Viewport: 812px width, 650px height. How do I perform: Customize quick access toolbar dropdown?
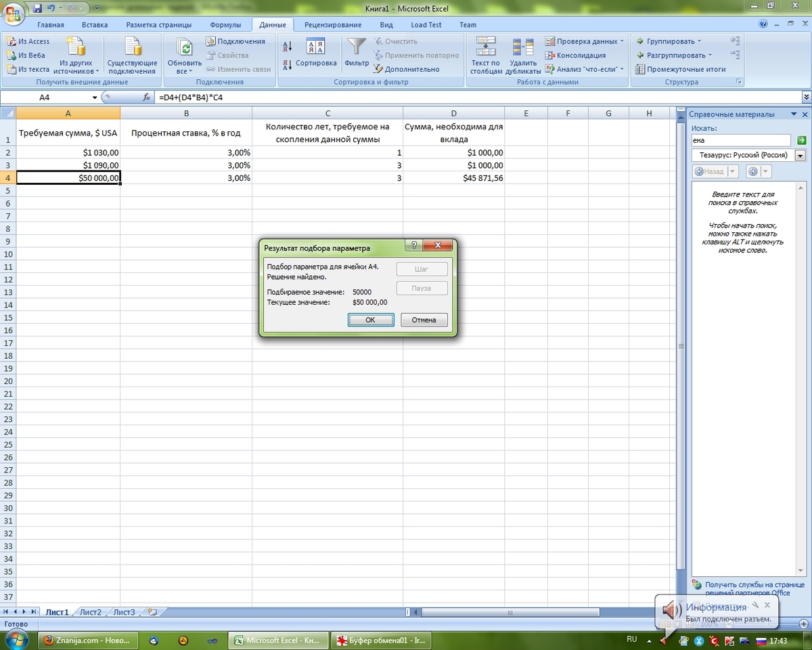[x=95, y=7]
